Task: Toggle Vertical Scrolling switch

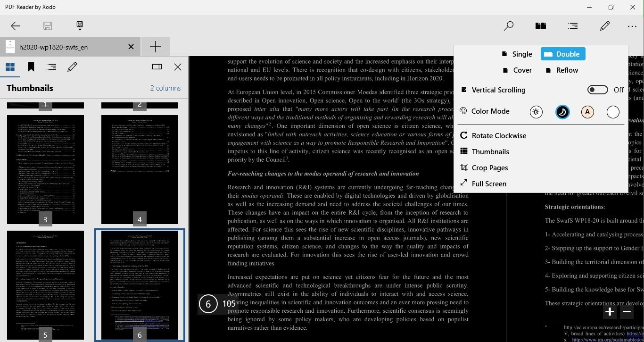Action: (x=597, y=90)
